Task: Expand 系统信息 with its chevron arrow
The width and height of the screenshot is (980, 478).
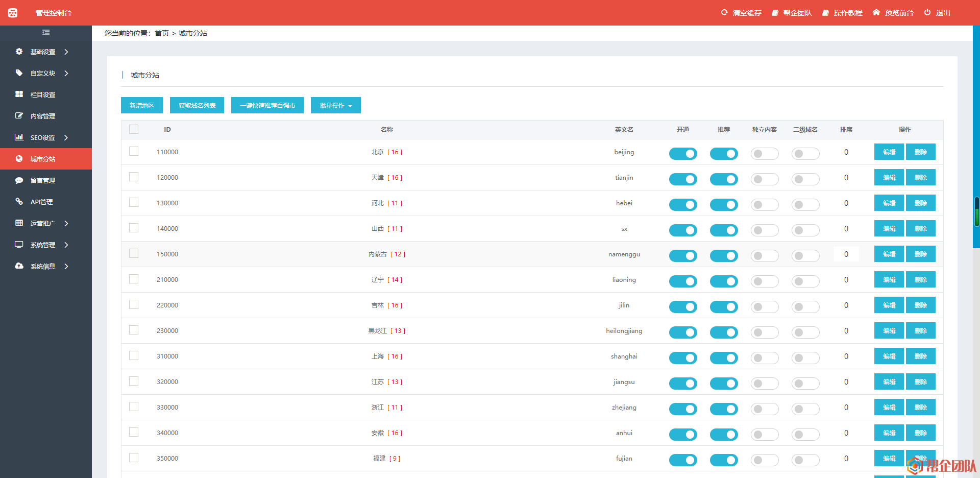Action: (x=66, y=267)
